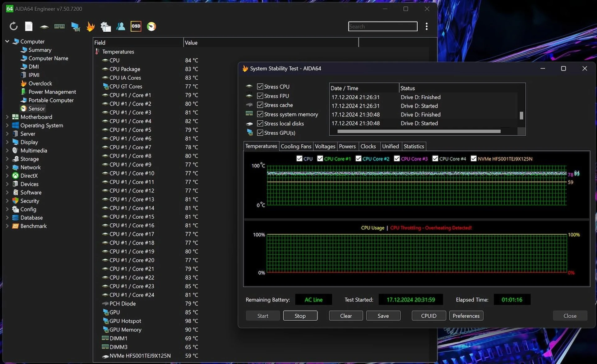Open the Network Audit toolbar icon
The image size is (597, 364).
[106, 27]
